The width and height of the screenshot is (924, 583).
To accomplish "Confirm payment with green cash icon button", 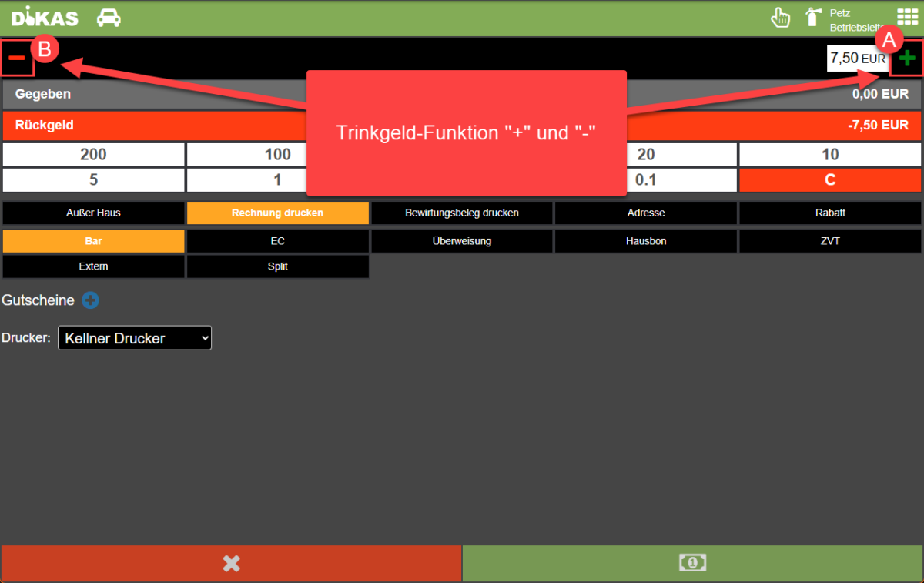I will [692, 564].
